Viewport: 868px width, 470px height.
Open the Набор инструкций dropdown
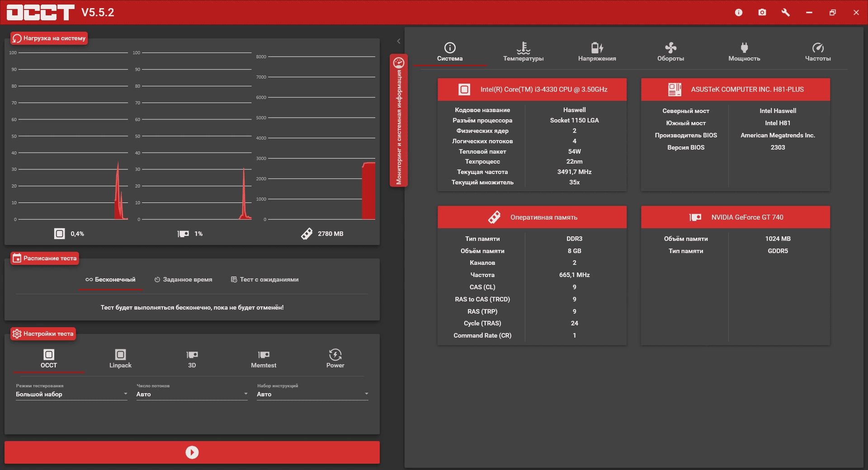point(313,394)
